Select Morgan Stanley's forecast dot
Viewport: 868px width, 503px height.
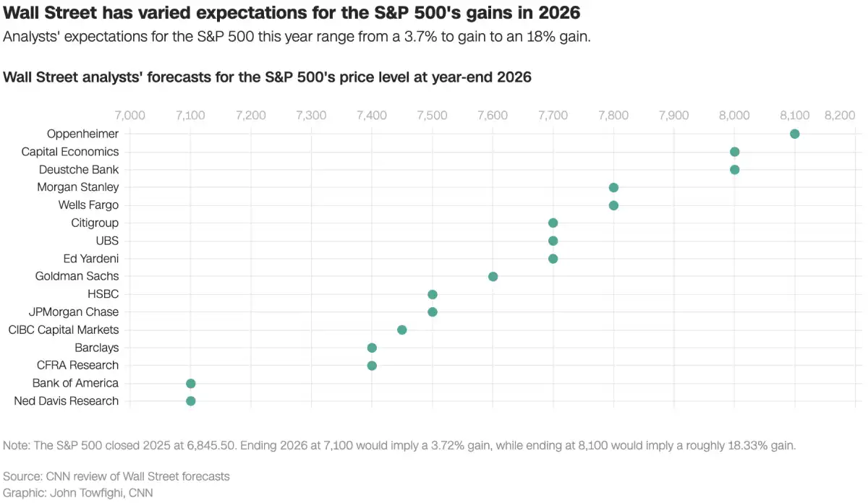point(613,188)
